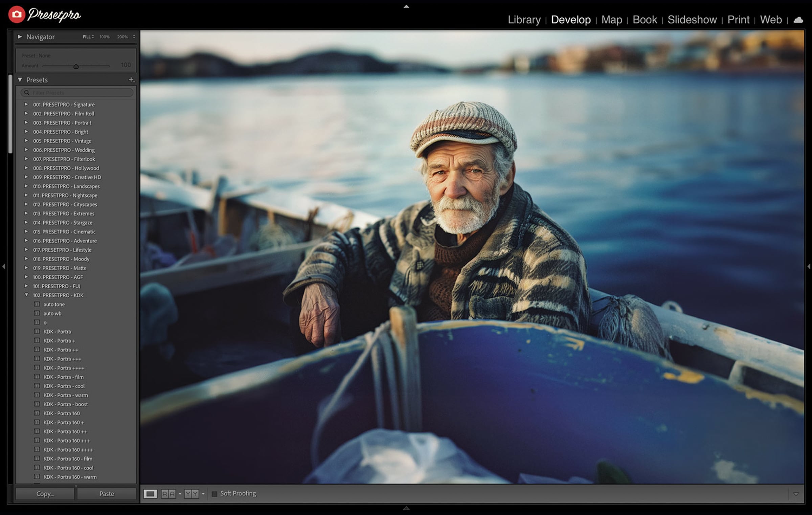Collapse 102. PRESETPRO - KDK folder
812x515 pixels.
[x=26, y=295]
